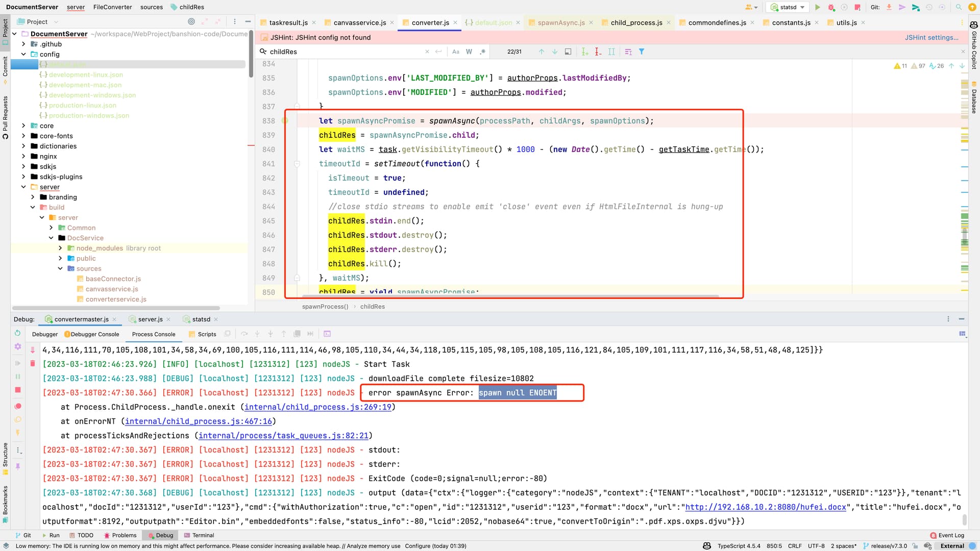Click the Git commit icon in the toolbar
Screen dimensions: 980x551
902,7
